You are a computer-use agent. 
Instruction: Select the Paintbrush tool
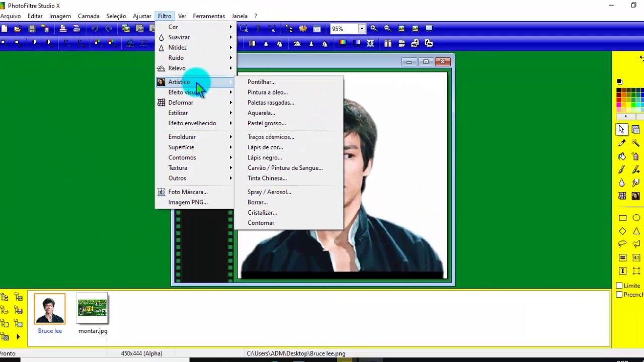[622, 169]
